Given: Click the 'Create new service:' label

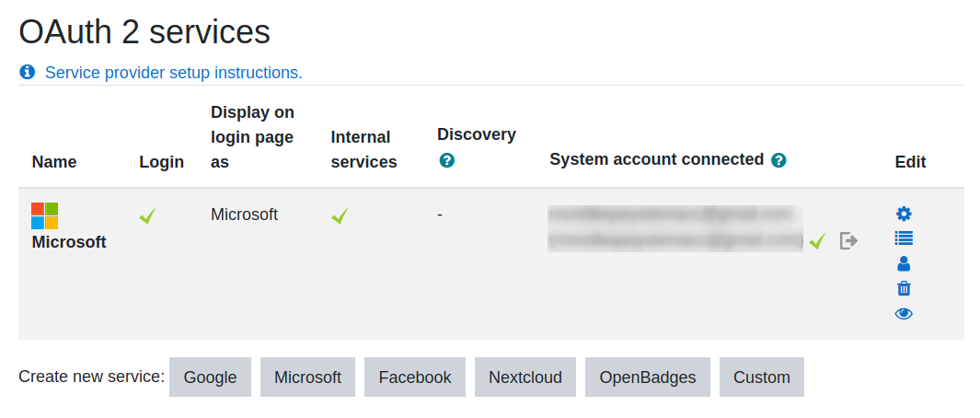Looking at the screenshot, I should click(92, 377).
